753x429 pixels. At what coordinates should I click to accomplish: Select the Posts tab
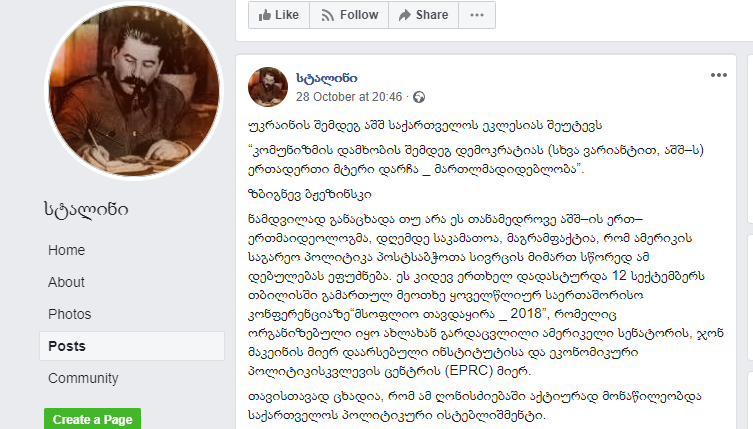click(132, 346)
